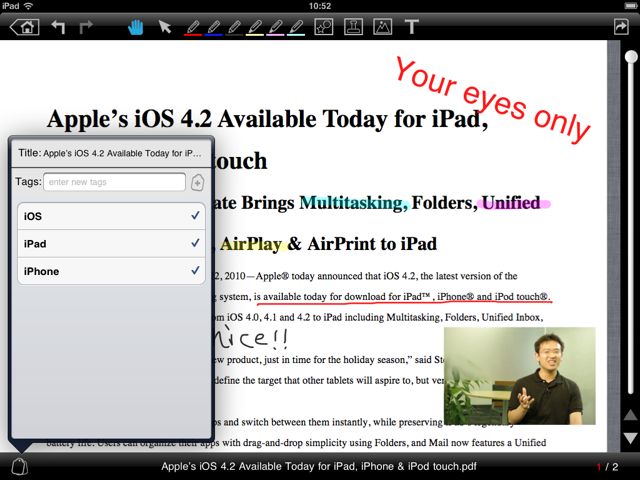
Task: Edit the document Title field
Action: (111, 153)
